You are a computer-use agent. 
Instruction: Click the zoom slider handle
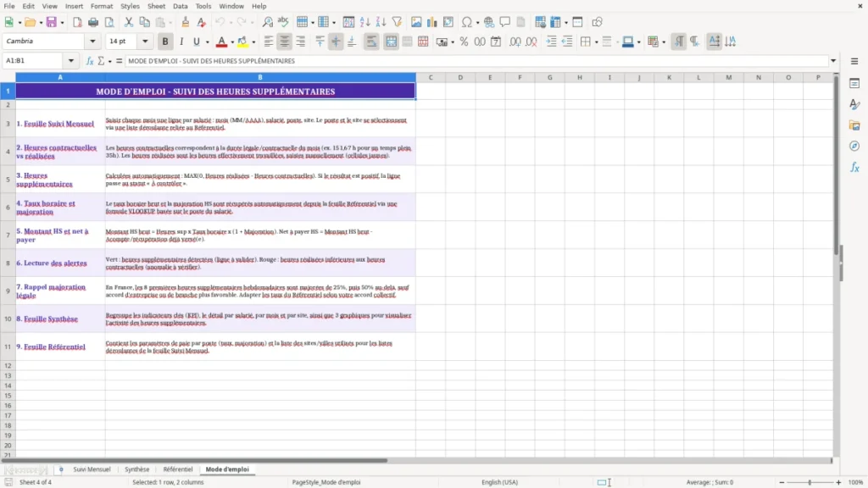point(810,482)
